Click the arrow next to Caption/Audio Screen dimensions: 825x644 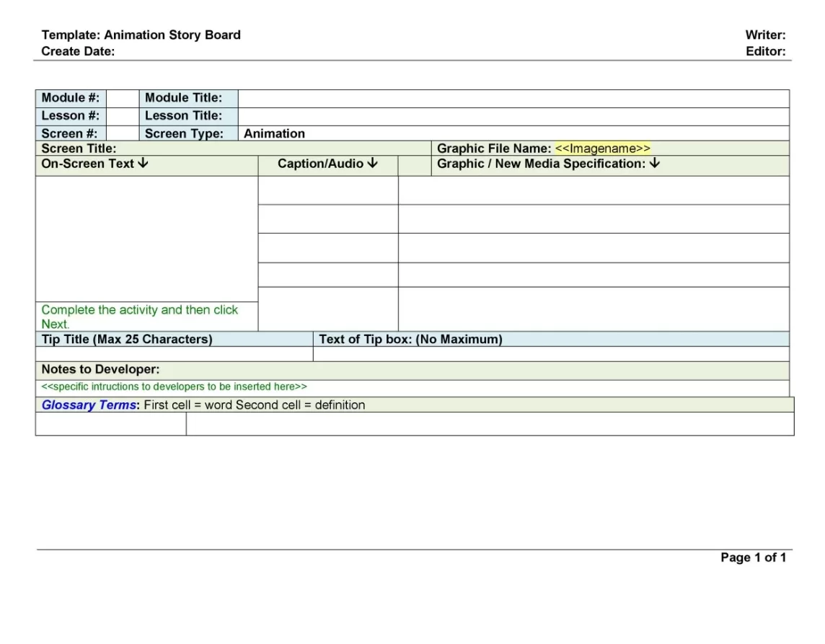click(372, 164)
